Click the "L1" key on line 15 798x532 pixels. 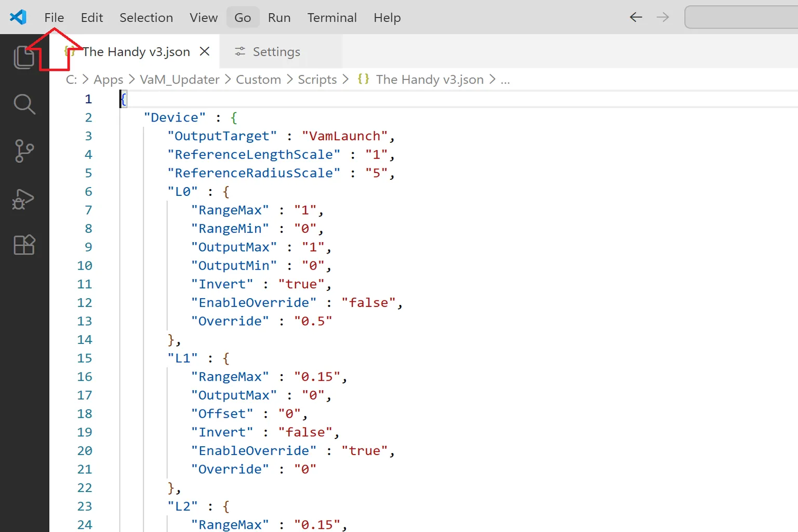[182, 358]
